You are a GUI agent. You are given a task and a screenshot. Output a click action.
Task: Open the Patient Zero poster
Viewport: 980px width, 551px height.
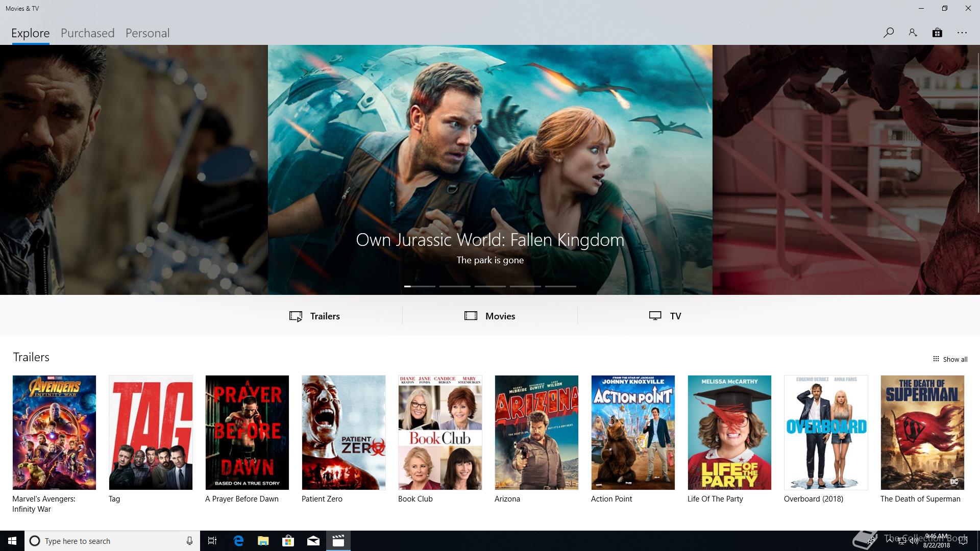344,433
